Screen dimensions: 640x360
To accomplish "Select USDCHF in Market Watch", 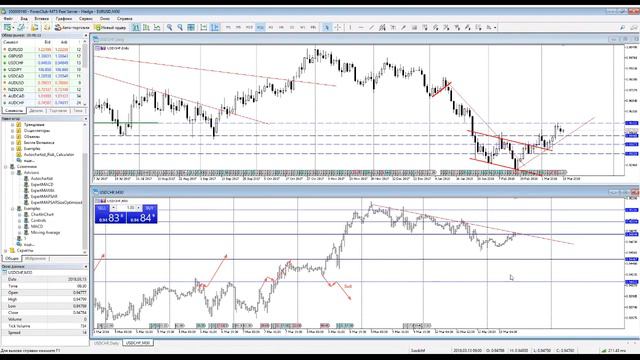I will point(43,62).
